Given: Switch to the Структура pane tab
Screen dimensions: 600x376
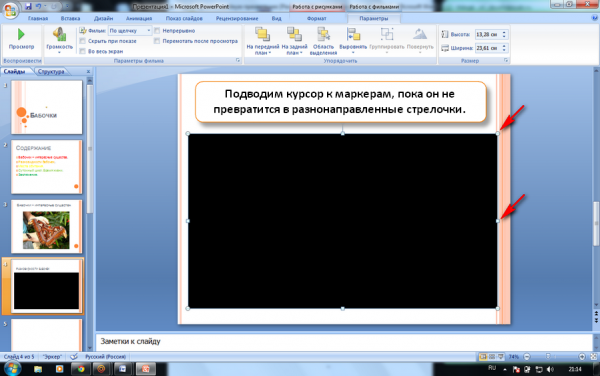Looking at the screenshot, I should pyautogui.click(x=51, y=72).
